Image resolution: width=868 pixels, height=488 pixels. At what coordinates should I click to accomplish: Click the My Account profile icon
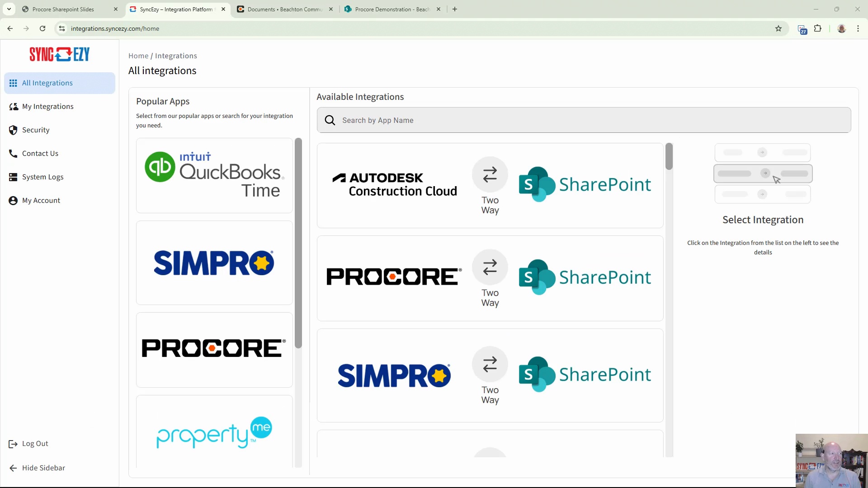[13, 200]
